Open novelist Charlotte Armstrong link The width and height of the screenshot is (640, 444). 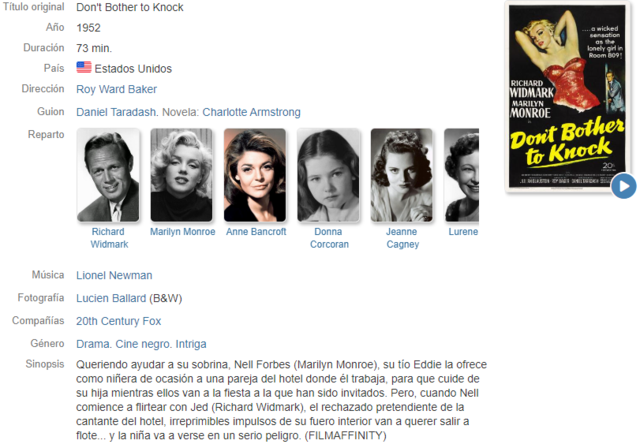251,112
